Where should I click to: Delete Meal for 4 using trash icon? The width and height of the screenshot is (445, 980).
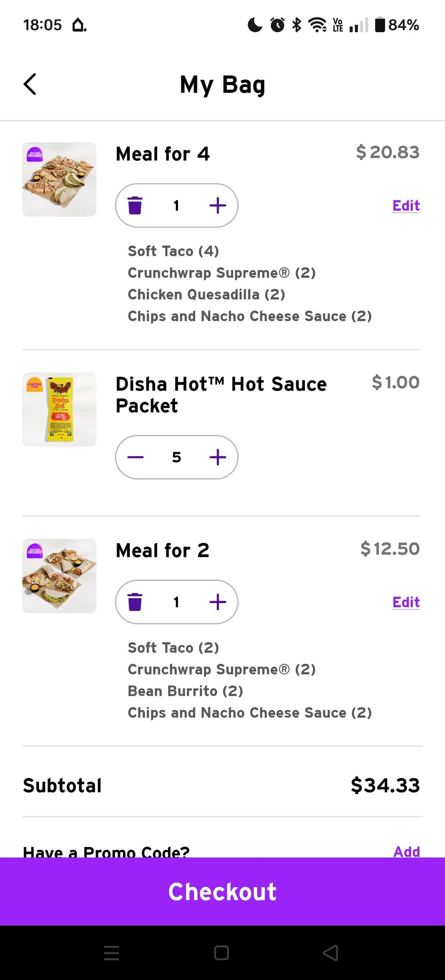tap(135, 205)
